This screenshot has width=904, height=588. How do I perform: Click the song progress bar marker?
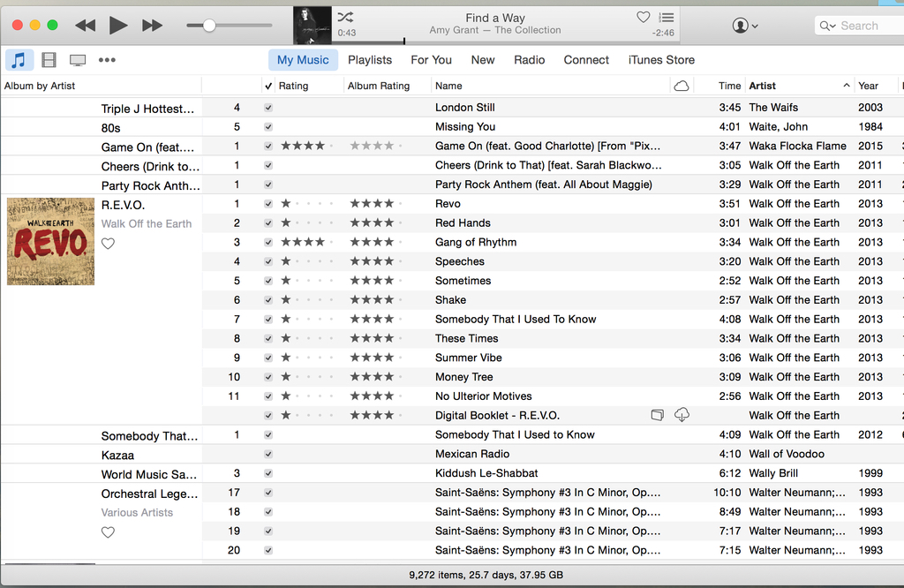pyautogui.click(x=404, y=41)
